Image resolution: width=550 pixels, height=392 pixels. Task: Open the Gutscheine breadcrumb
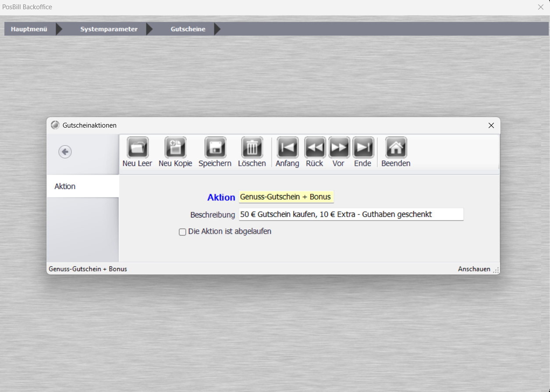click(x=188, y=29)
